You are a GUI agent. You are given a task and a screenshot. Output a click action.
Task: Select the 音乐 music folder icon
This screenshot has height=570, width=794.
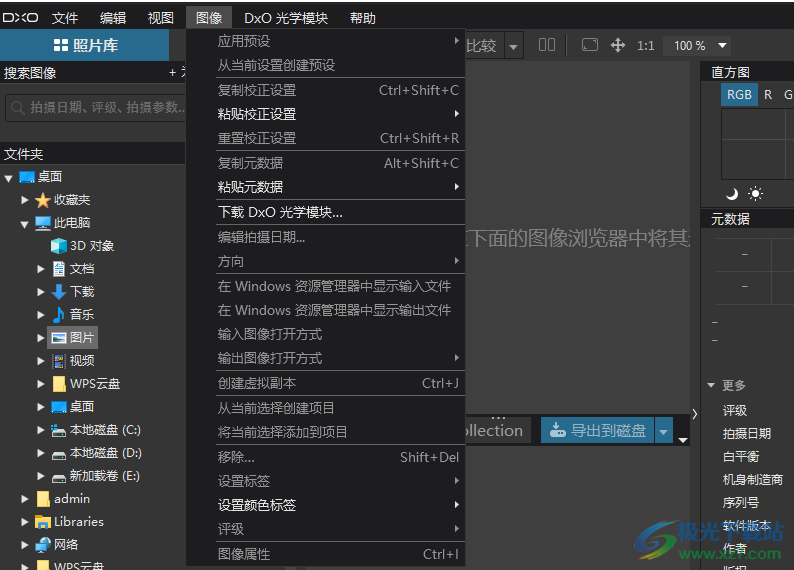point(59,314)
